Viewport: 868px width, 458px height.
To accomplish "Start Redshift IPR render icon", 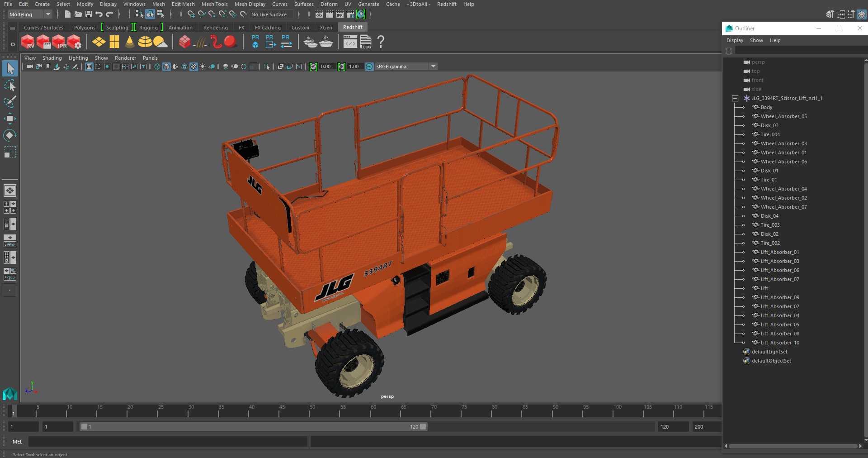I will pos(59,42).
